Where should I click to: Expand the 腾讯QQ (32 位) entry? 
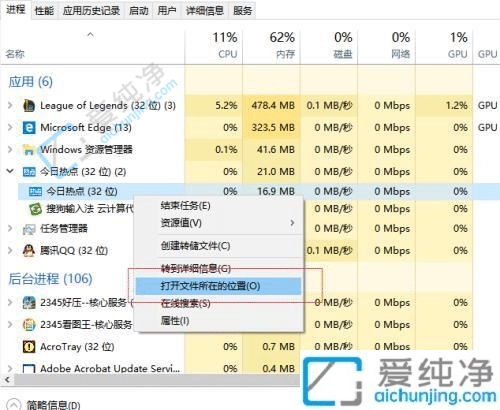tap(10, 251)
